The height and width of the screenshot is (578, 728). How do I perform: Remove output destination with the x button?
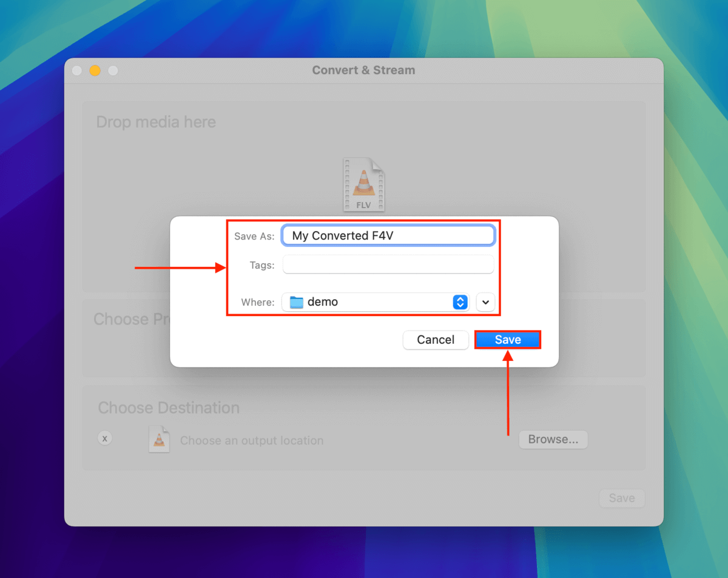tap(105, 438)
